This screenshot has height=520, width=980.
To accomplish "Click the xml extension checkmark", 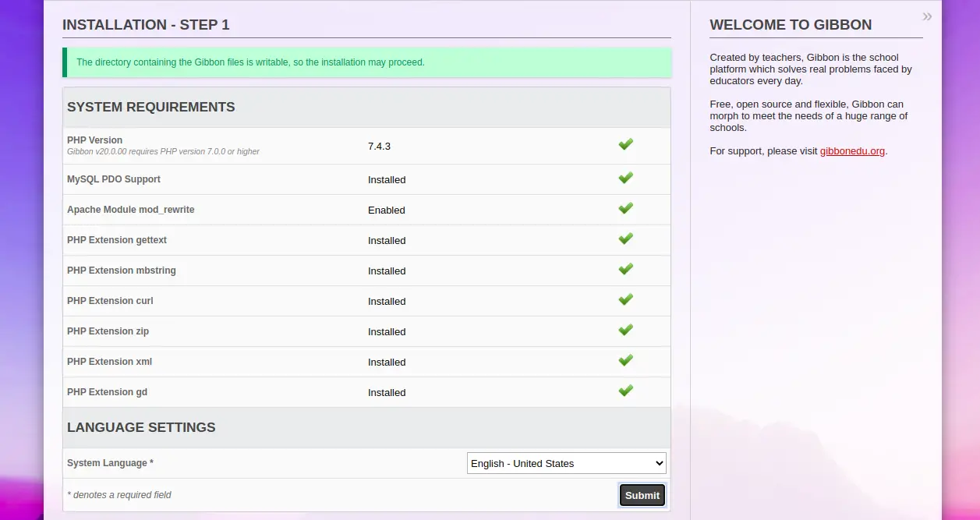I will coord(625,360).
